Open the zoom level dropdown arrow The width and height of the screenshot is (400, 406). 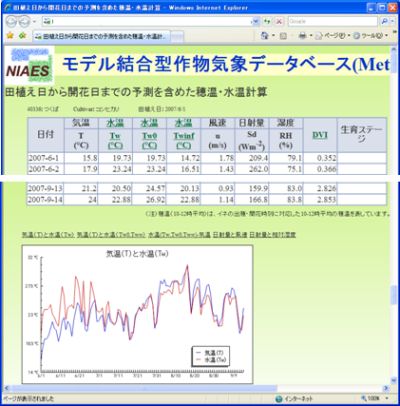point(387,398)
